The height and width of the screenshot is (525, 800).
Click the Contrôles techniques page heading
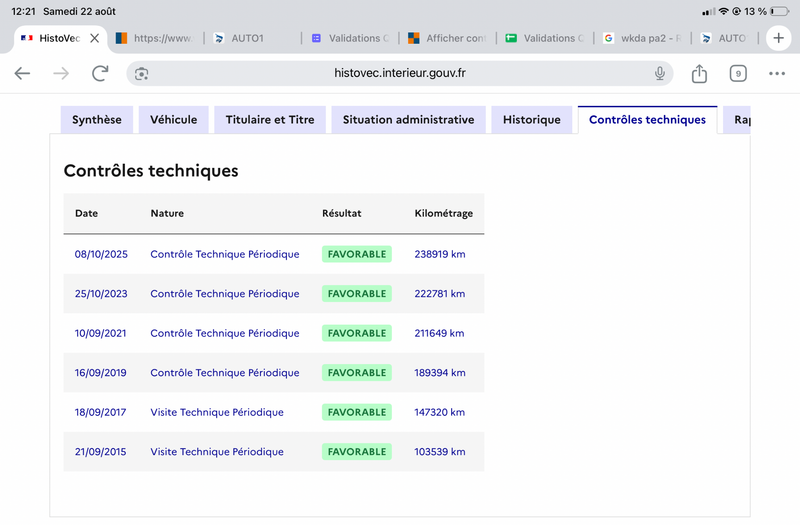click(151, 170)
